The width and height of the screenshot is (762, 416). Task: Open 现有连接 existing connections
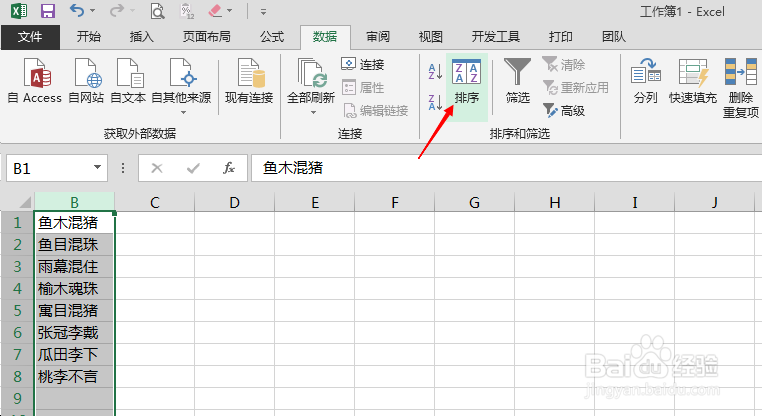[x=249, y=80]
